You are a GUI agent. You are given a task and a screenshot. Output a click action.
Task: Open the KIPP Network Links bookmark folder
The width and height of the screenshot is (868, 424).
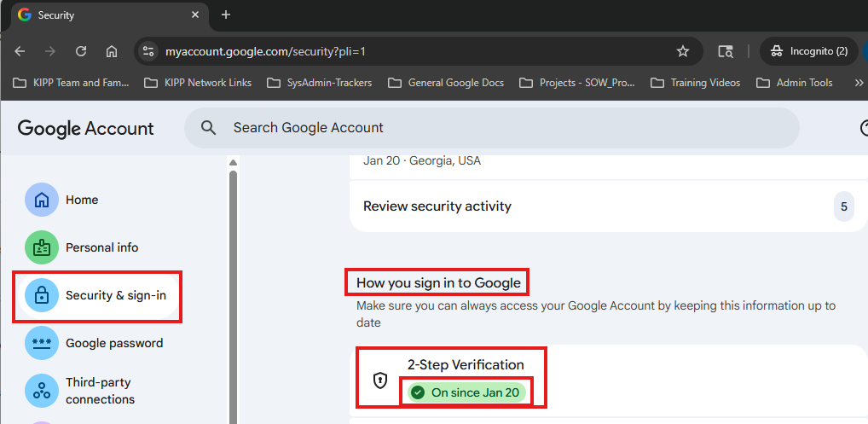(198, 83)
